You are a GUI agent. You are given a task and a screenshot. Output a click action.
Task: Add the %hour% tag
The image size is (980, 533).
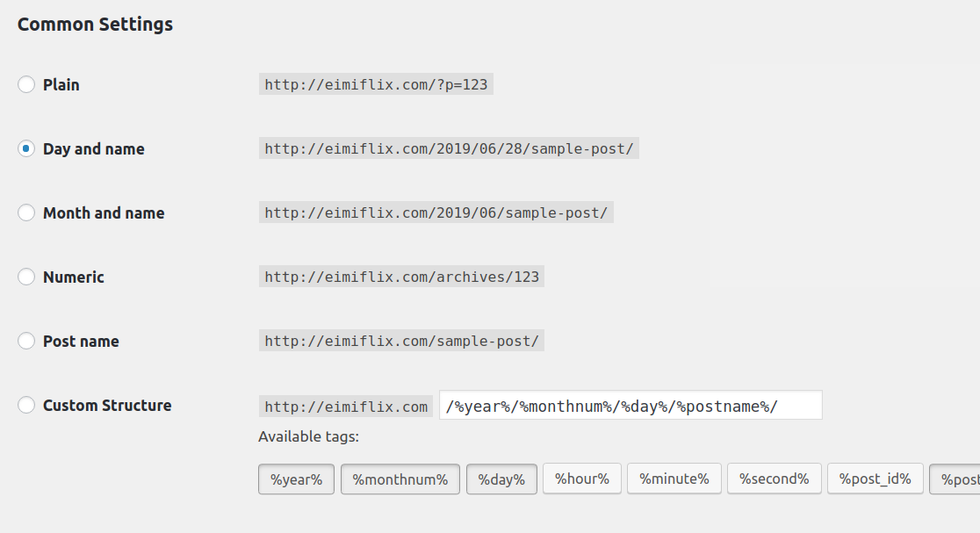(x=581, y=479)
